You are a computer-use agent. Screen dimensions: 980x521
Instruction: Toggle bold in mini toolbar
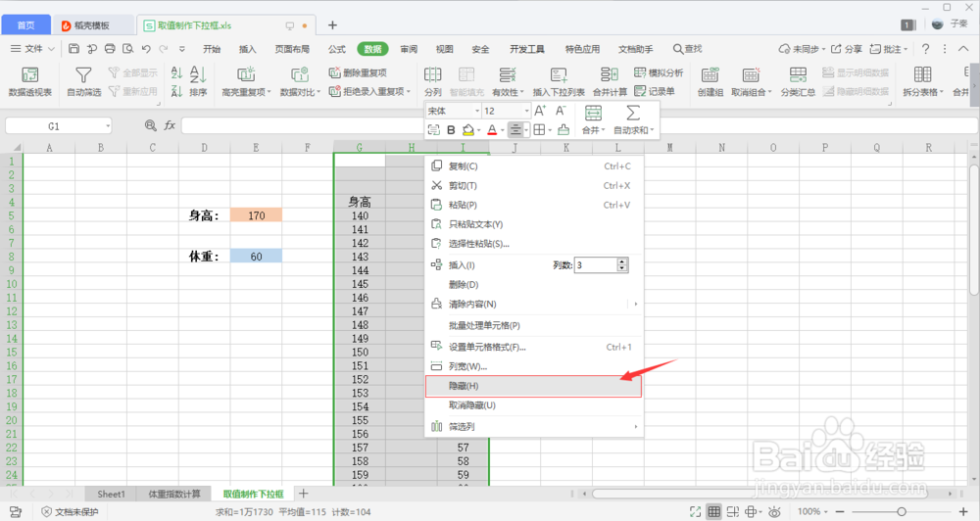[x=451, y=130]
